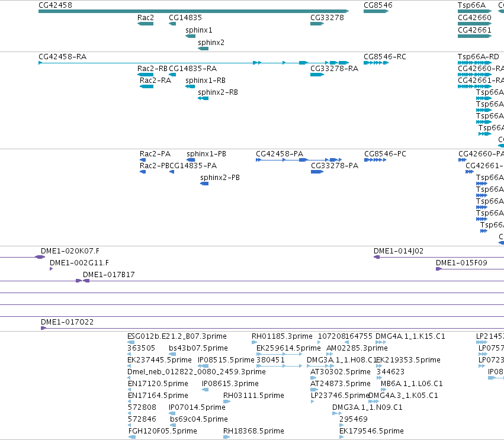Click protein sphinx2-PB
This screenshot has height=440, width=504.
pyautogui.click(x=204, y=184)
